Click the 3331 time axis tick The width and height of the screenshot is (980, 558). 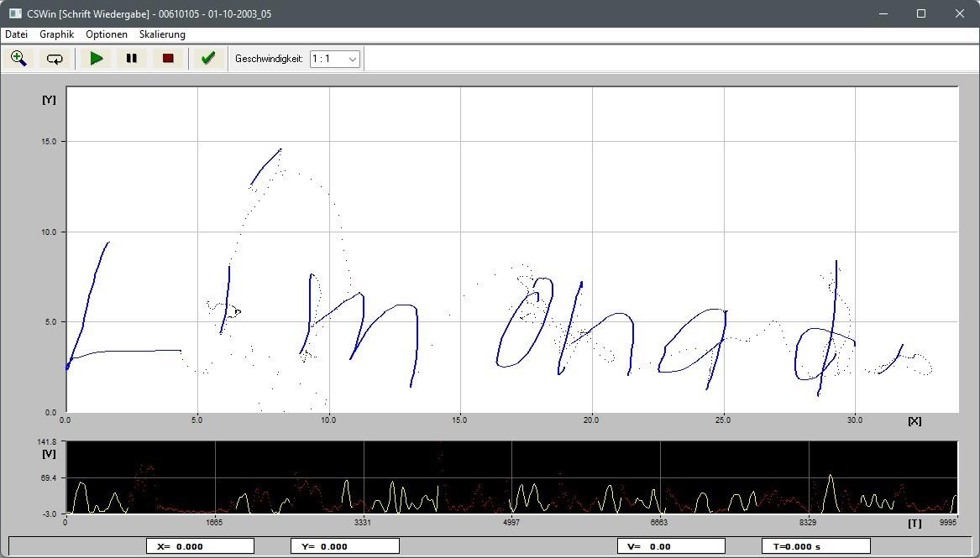(x=363, y=523)
